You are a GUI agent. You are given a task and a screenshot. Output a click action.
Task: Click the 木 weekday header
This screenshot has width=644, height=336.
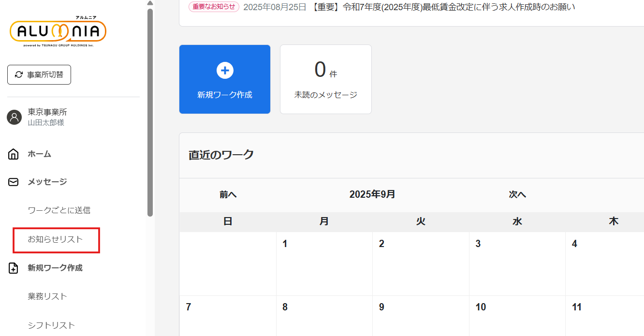coord(614,221)
